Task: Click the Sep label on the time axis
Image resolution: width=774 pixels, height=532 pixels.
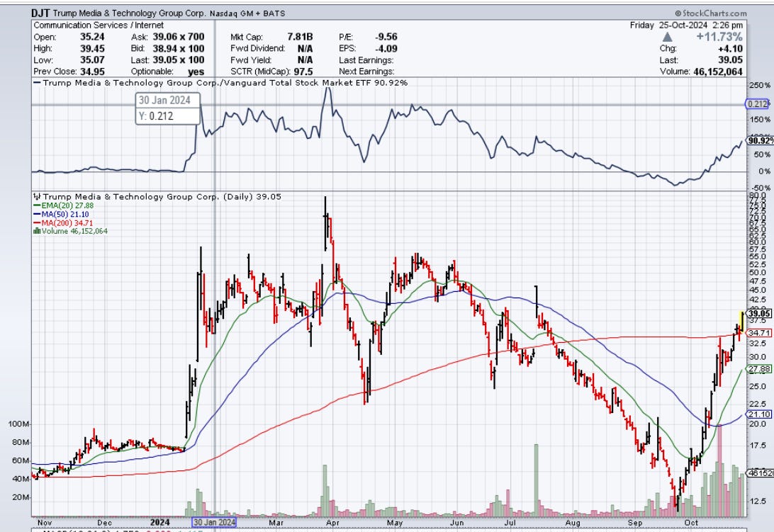Action: point(635,523)
